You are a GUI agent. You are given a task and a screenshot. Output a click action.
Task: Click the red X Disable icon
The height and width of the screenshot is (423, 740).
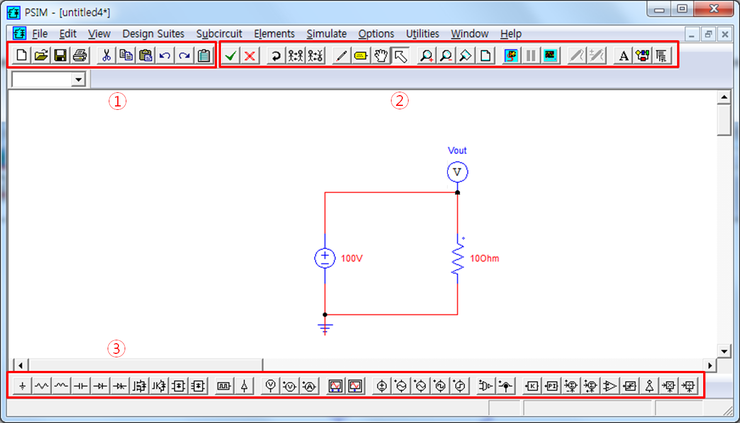(x=250, y=55)
